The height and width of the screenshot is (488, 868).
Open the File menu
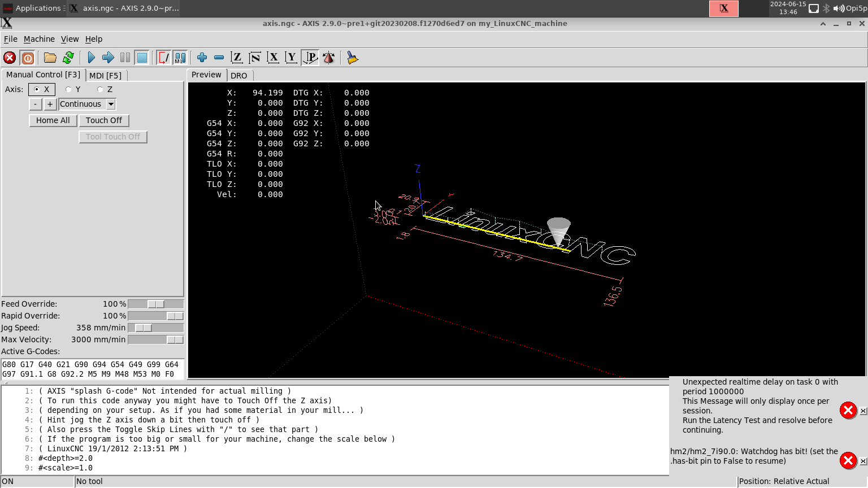coord(11,39)
